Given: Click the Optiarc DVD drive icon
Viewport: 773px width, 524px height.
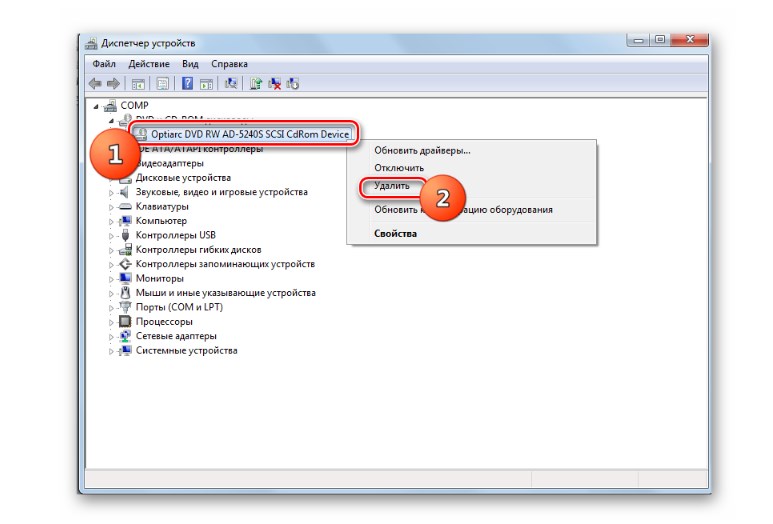Looking at the screenshot, I should point(141,134).
